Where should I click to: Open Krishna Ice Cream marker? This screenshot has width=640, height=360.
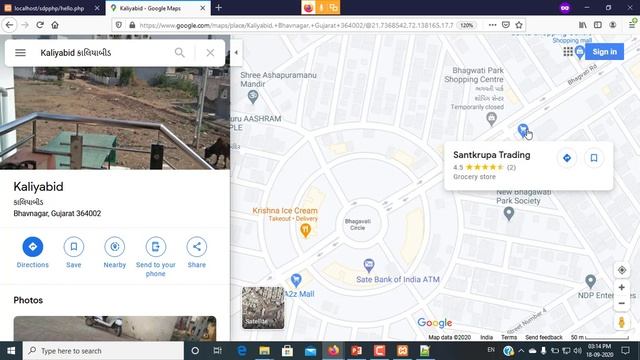point(305,231)
